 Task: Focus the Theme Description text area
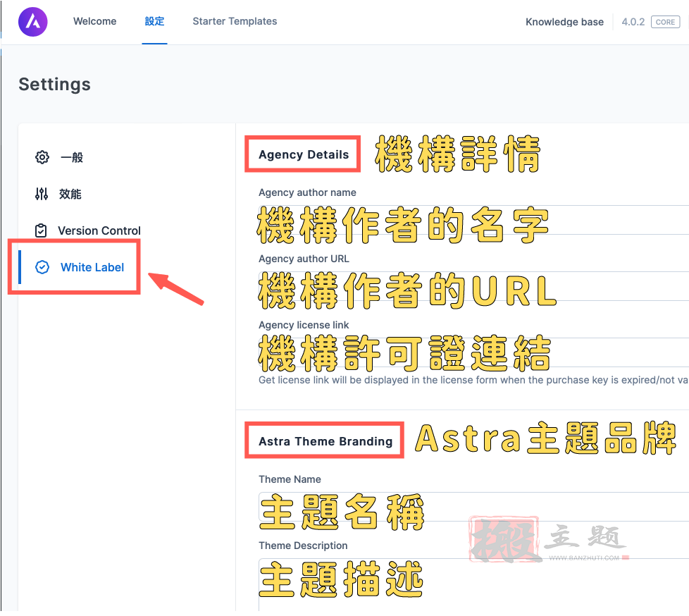click(473, 585)
